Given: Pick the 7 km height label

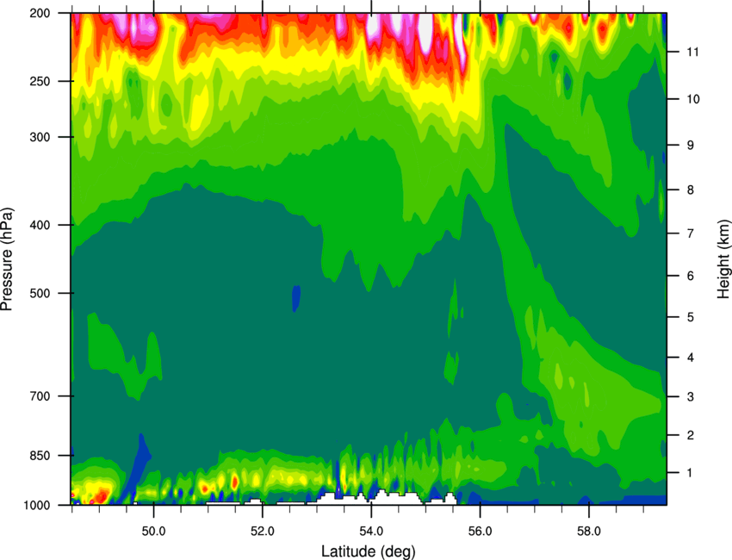Looking at the screenshot, I should (690, 233).
